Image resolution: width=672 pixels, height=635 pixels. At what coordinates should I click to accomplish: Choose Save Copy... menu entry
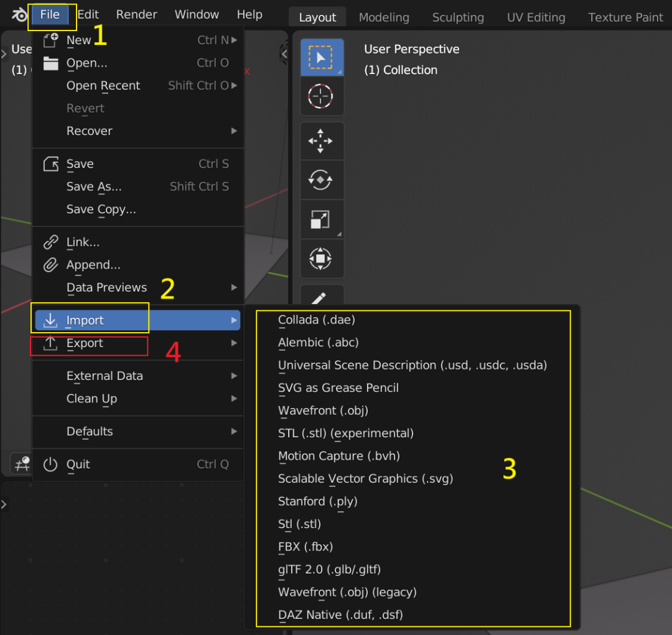coord(138,209)
